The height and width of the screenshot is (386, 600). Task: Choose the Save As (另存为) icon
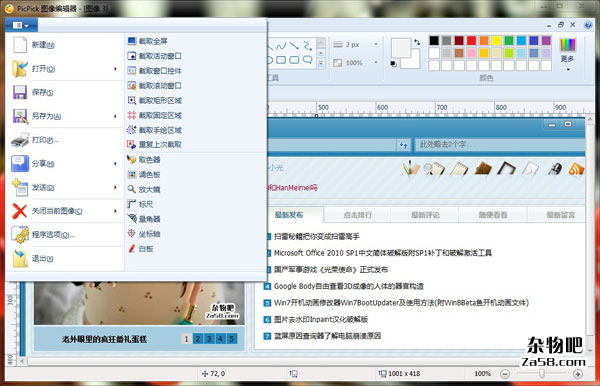(x=20, y=116)
